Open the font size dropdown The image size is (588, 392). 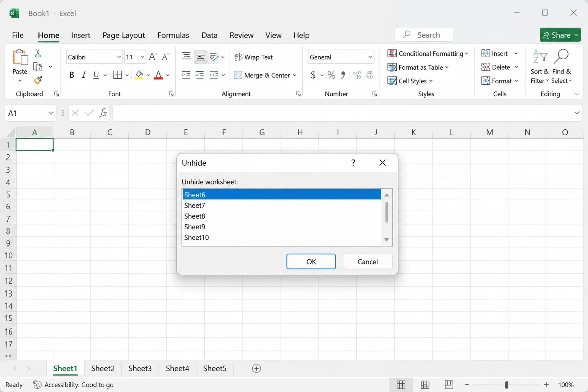(x=142, y=57)
